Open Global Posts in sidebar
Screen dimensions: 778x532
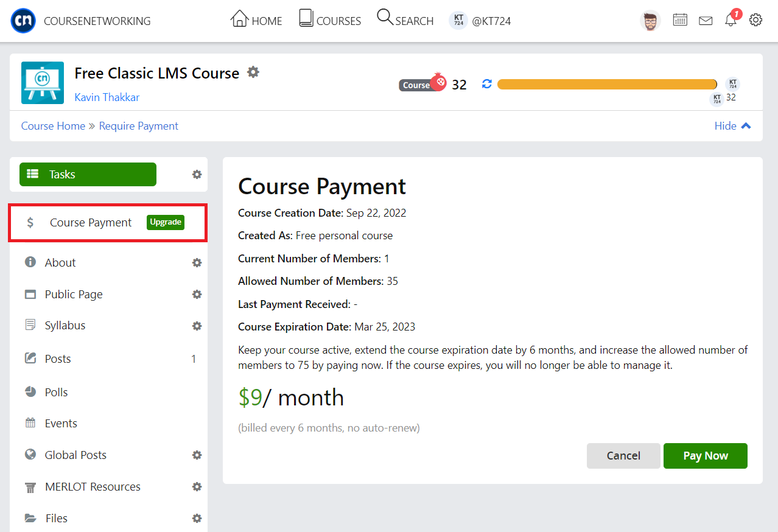[x=75, y=455]
